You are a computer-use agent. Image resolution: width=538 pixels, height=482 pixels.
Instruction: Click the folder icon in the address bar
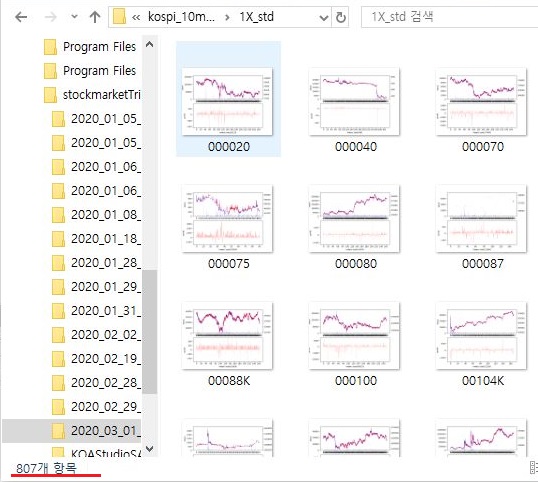(119, 17)
